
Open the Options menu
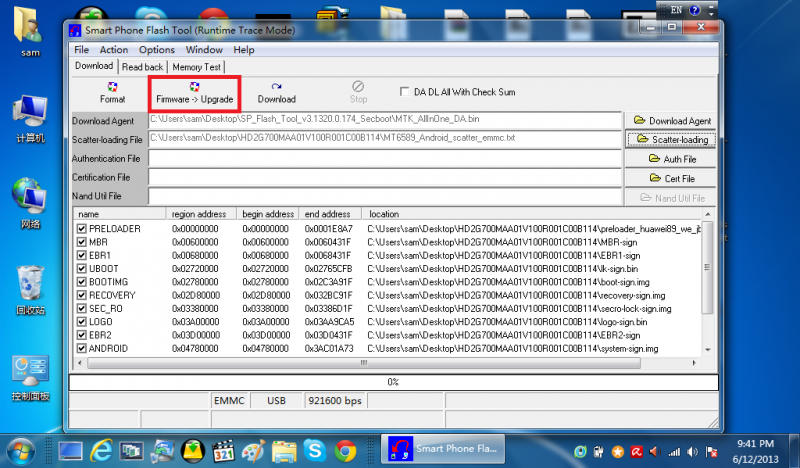pyautogui.click(x=157, y=50)
